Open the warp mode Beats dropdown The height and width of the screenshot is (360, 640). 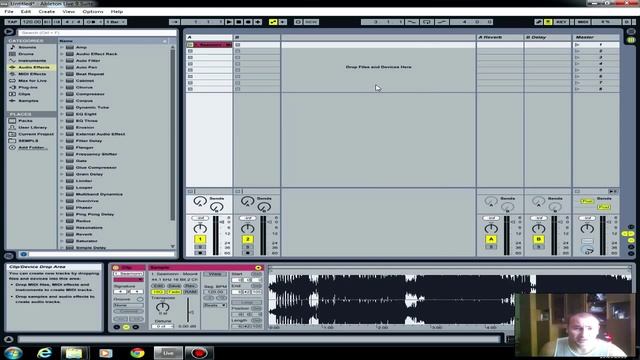(215, 305)
